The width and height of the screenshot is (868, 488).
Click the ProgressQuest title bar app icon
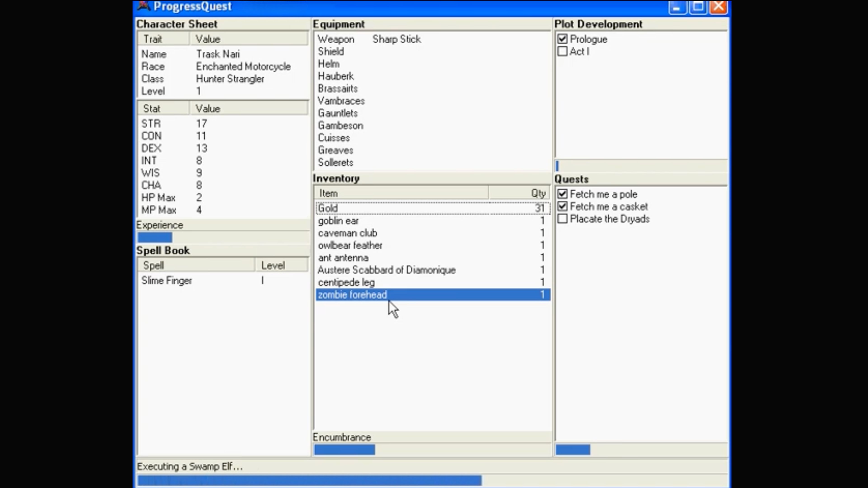144,6
